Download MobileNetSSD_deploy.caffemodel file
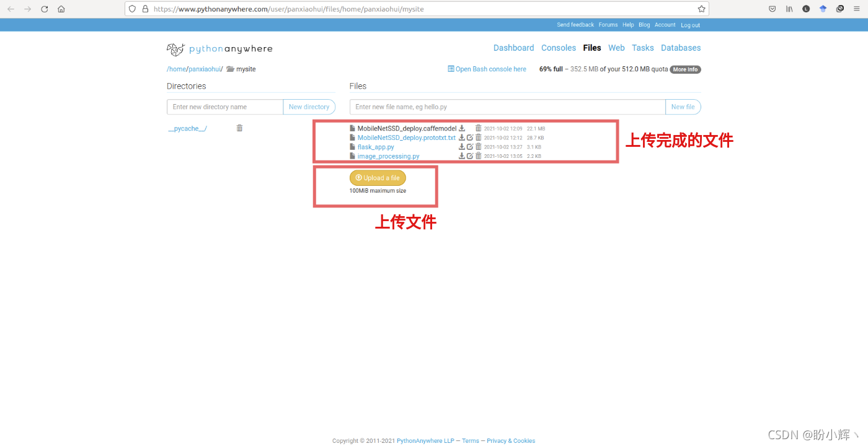 click(462, 128)
